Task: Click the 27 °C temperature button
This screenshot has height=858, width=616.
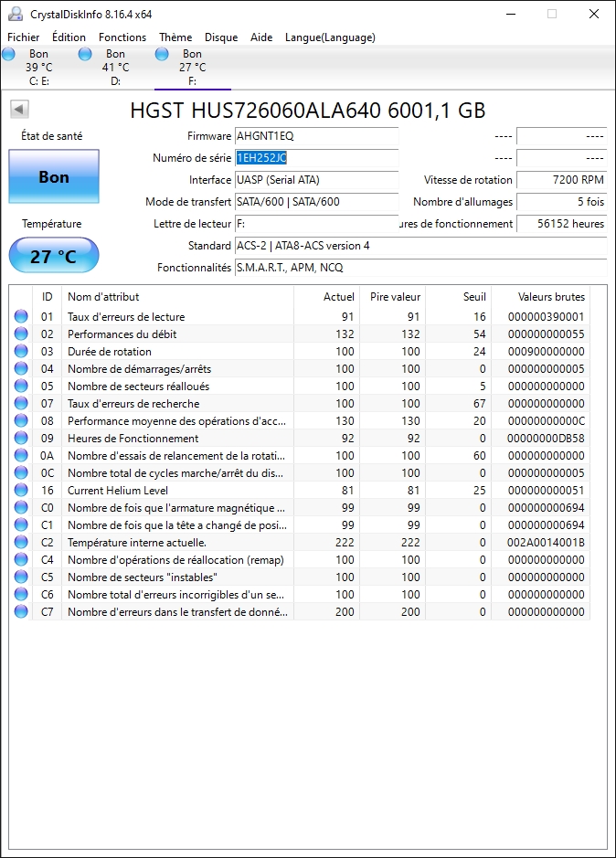Action: [54, 256]
